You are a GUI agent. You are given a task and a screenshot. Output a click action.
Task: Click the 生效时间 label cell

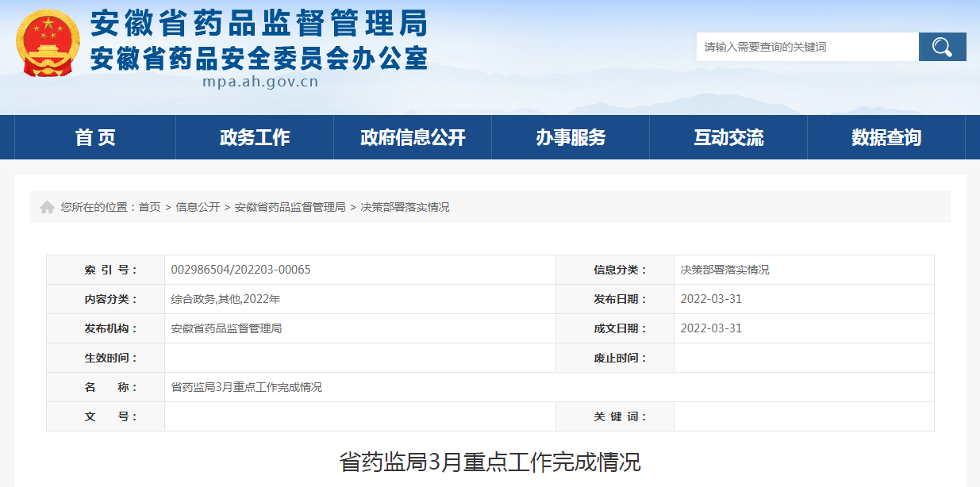tap(106, 358)
